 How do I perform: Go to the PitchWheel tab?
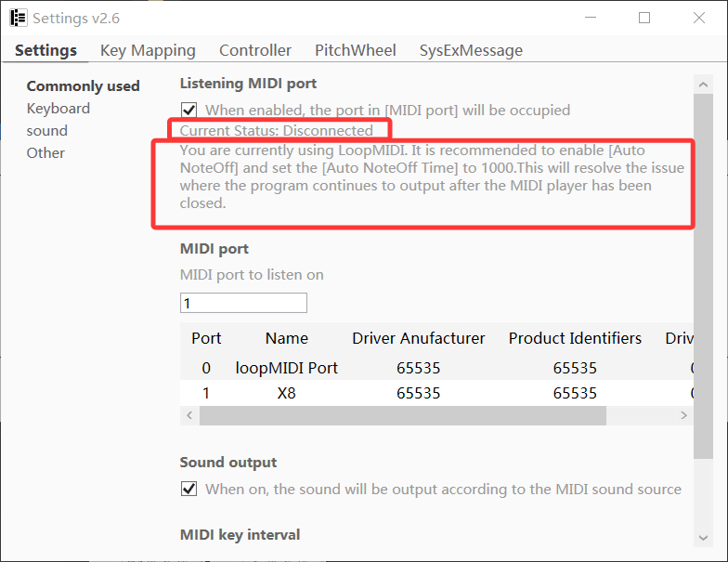coord(355,50)
